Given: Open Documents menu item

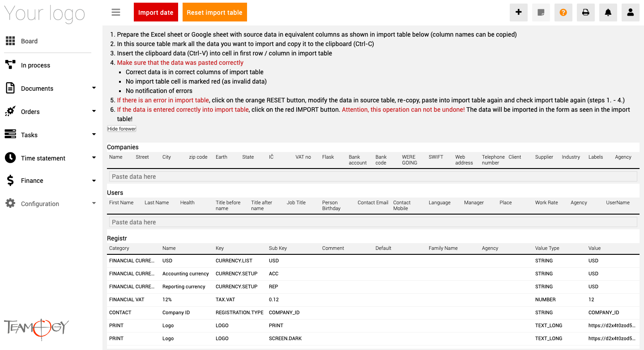Looking at the screenshot, I should point(37,89).
